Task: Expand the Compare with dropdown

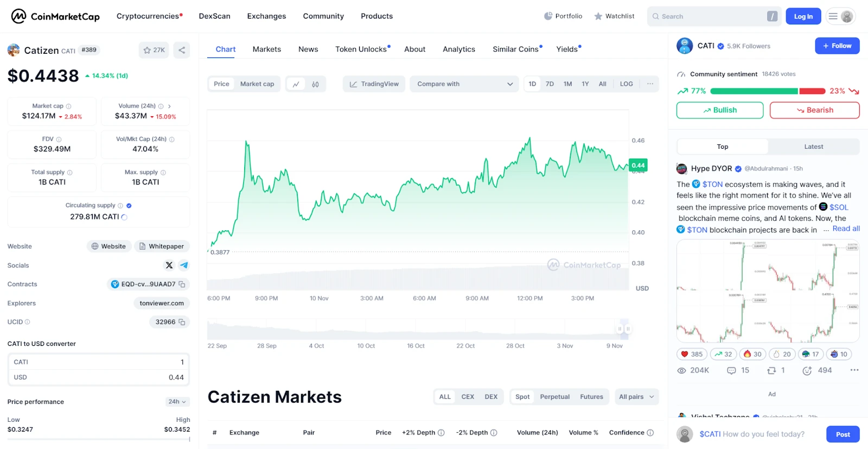Action: (464, 84)
